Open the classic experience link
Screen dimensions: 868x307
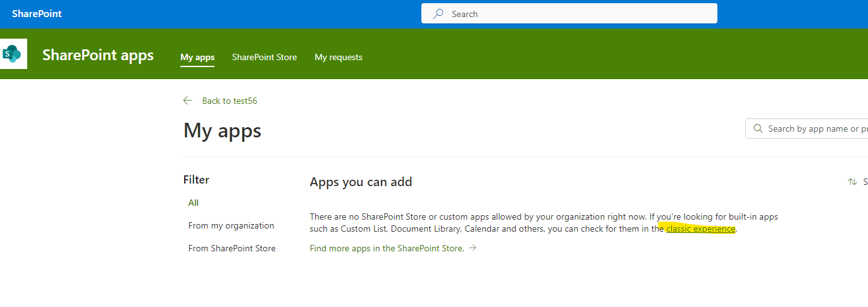tap(700, 229)
